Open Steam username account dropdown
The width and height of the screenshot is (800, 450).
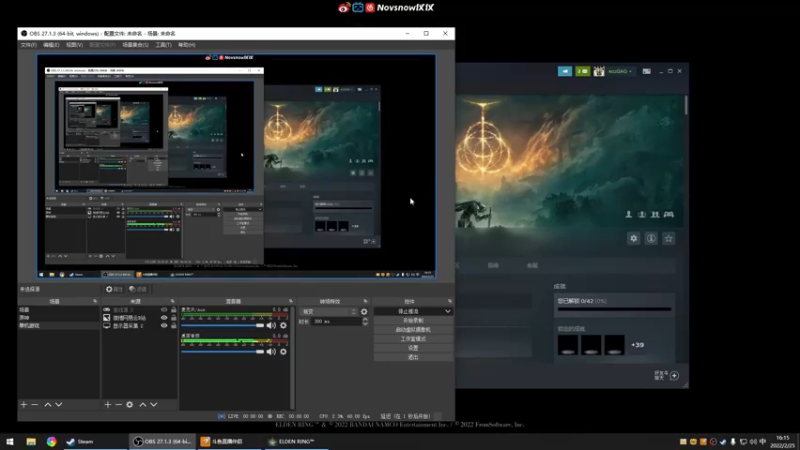coord(620,71)
